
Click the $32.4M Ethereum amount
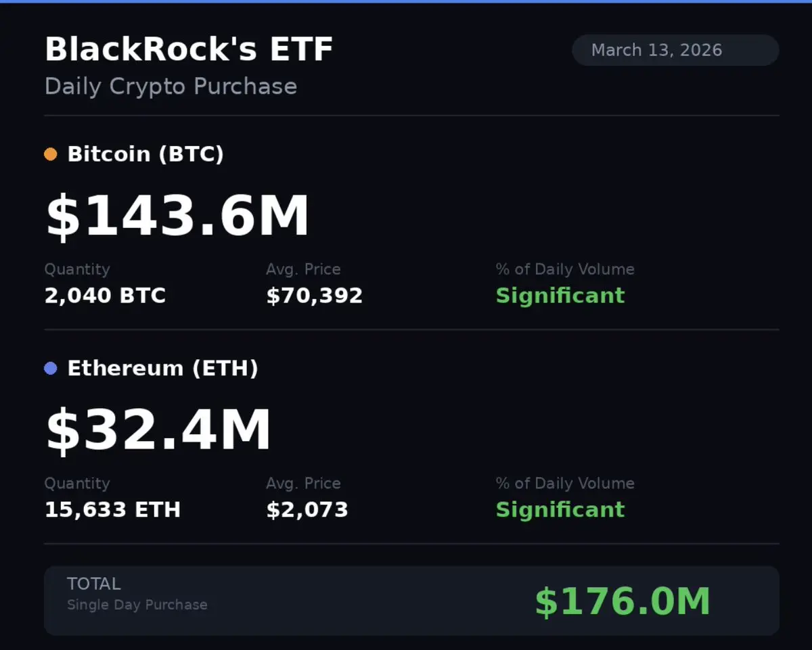158,430
